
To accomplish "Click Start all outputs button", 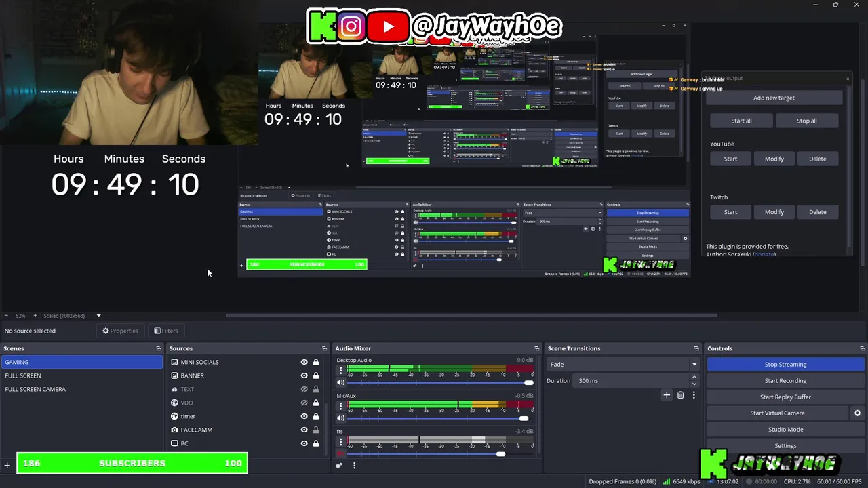I will coord(741,121).
